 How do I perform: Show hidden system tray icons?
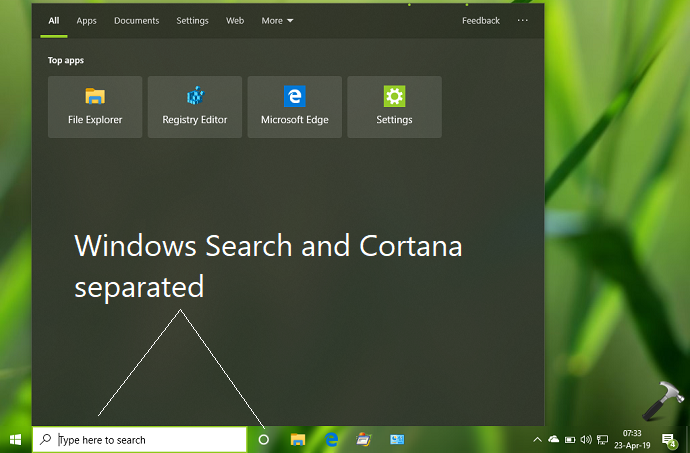point(537,439)
